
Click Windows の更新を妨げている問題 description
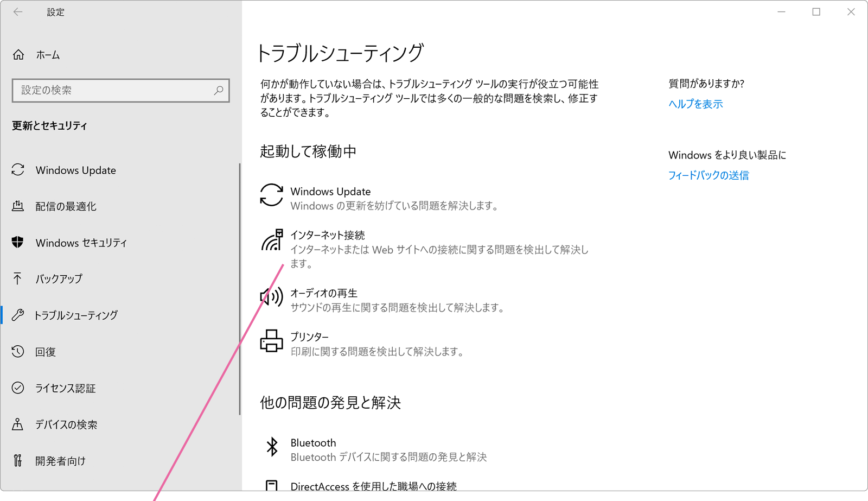[x=395, y=206]
